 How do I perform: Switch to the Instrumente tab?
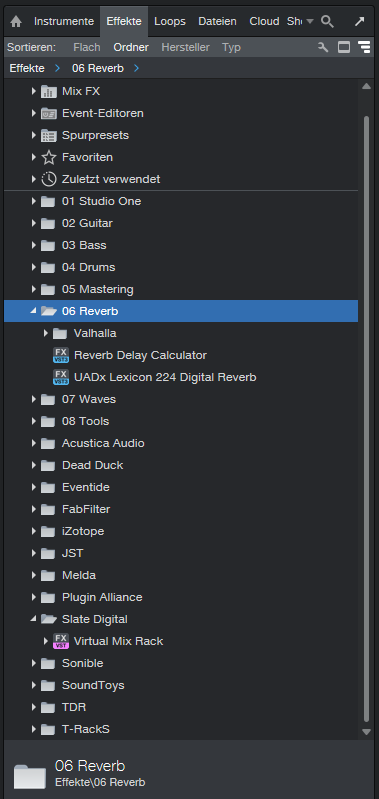tap(64, 21)
